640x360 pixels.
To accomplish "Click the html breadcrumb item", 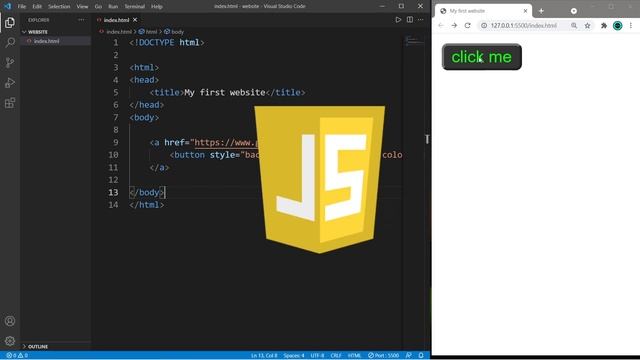I will [149, 31].
